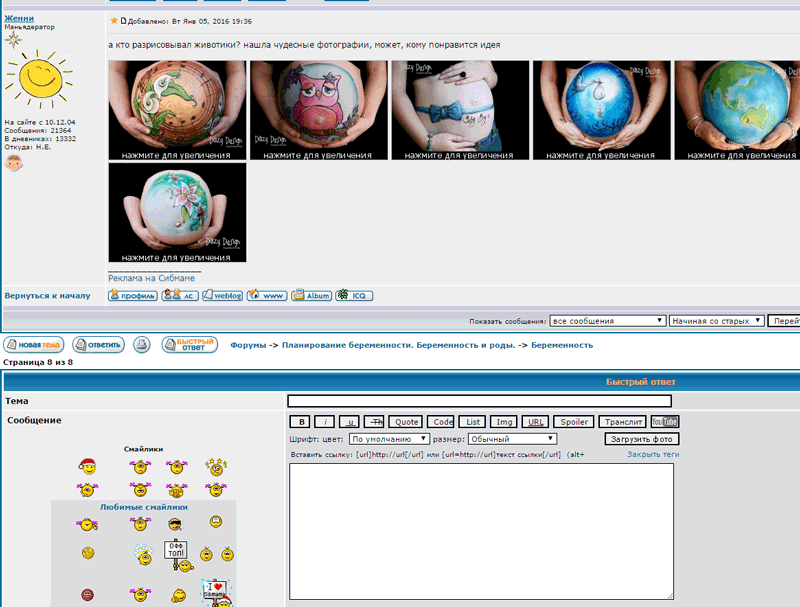Viewport: 800px width, 607px height.
Task: Enlarge the pink lily flower belly thumbnail
Action: [177, 213]
